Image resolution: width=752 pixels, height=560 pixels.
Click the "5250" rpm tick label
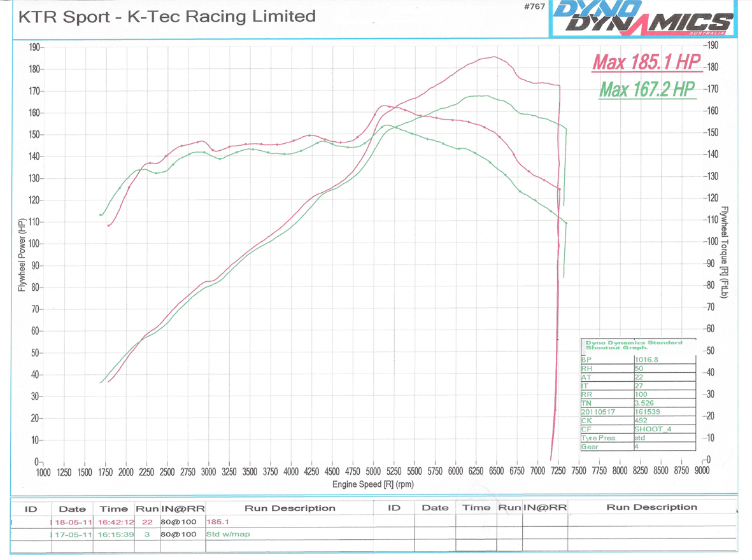[394, 472]
